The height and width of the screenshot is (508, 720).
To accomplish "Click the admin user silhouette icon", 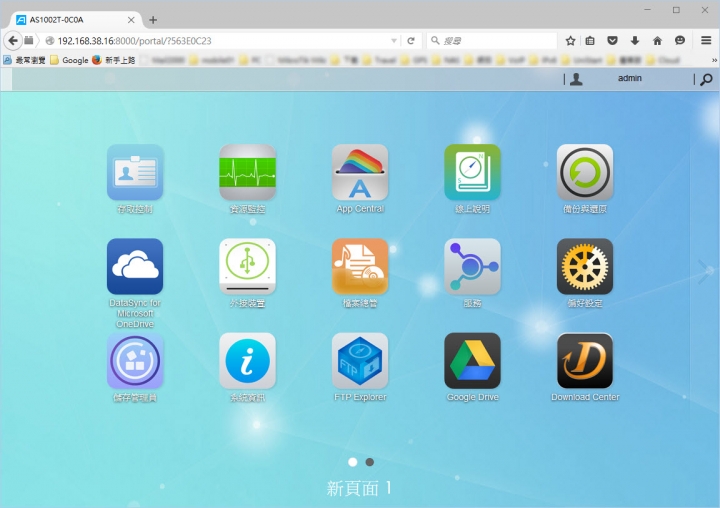I will click(x=576, y=79).
